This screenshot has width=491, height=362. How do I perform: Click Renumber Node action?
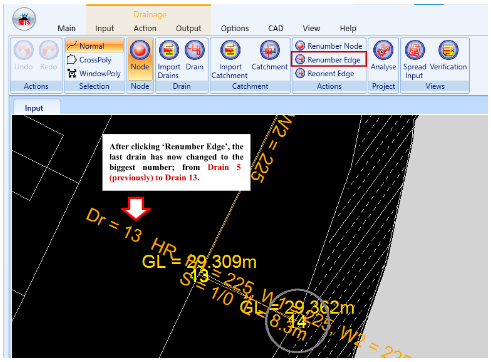pos(329,46)
